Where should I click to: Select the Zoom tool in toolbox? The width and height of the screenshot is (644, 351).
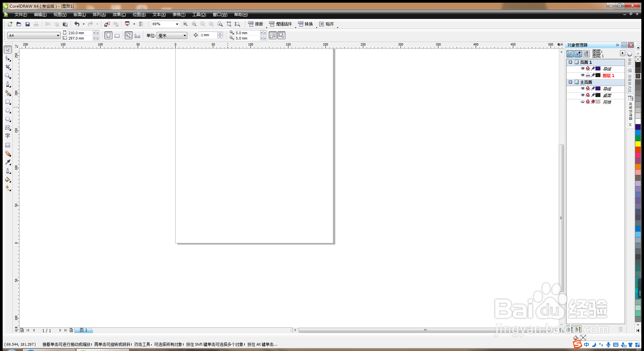tap(8, 76)
